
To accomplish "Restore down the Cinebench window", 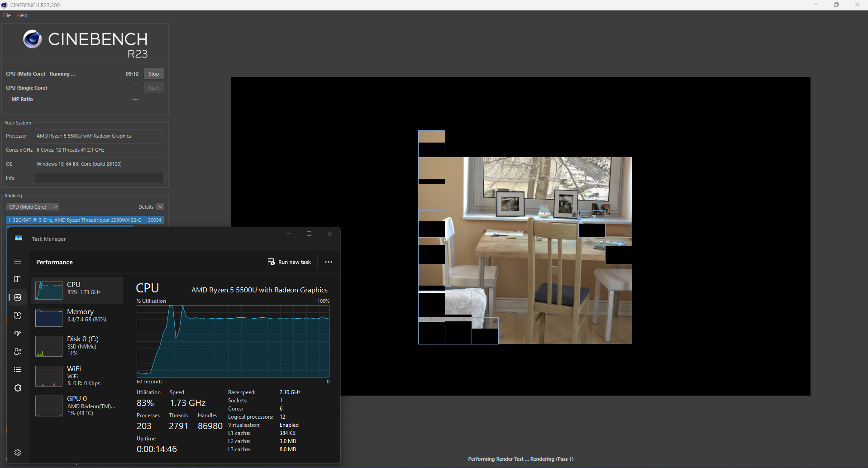I will (836, 5).
